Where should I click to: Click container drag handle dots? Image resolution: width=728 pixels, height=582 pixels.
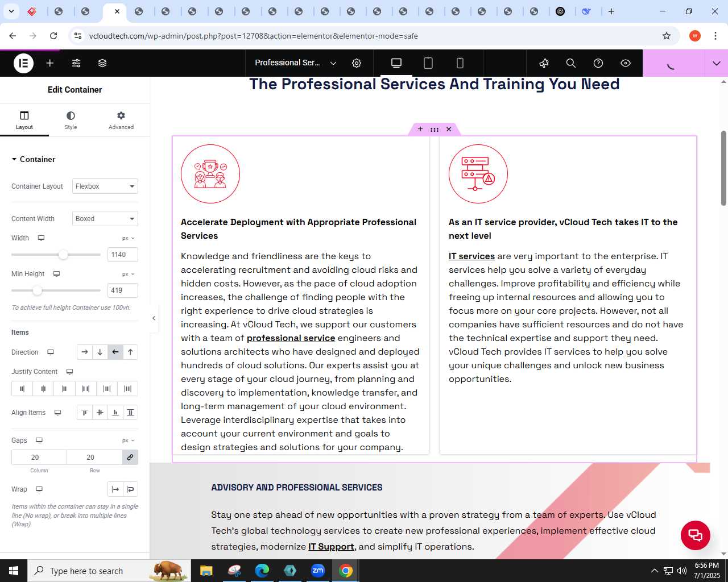(x=435, y=130)
